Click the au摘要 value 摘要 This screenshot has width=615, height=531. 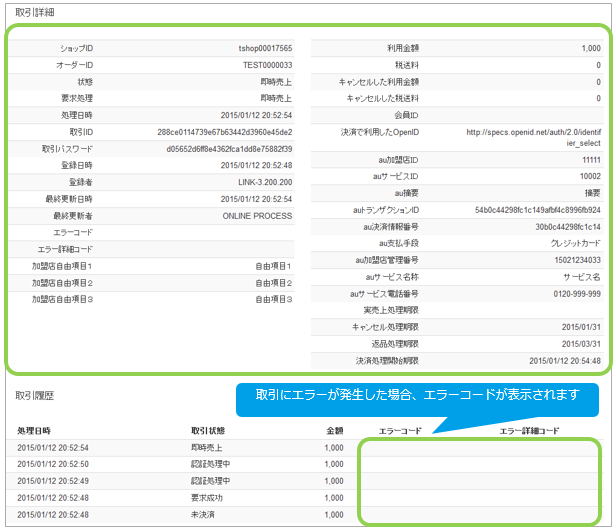pos(593,193)
